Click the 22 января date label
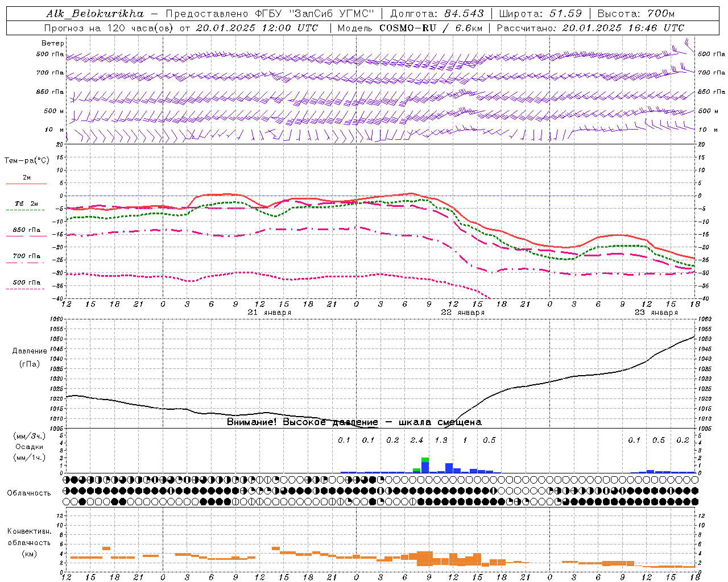The height and width of the screenshot is (582, 728). (462, 313)
